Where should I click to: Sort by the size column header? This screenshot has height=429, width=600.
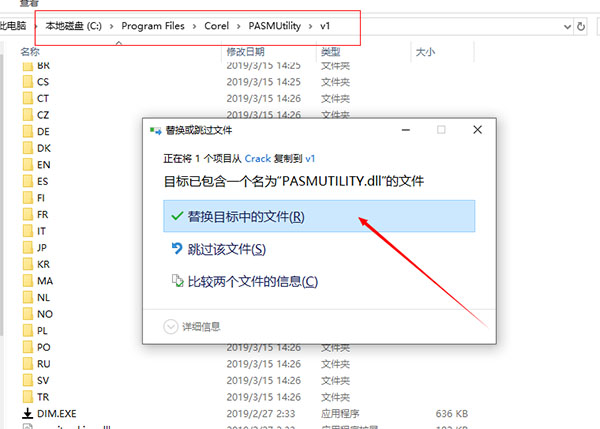coord(425,52)
